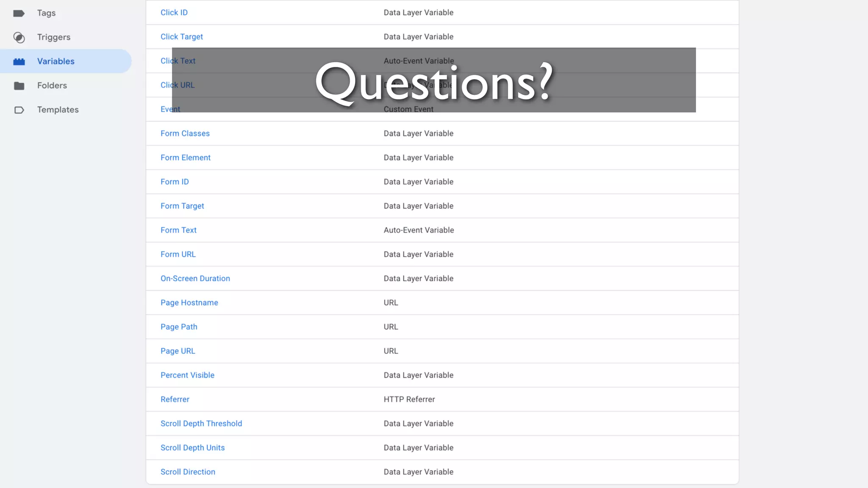Open the Form URL variable
Image resolution: width=868 pixels, height=488 pixels.
tap(178, 254)
